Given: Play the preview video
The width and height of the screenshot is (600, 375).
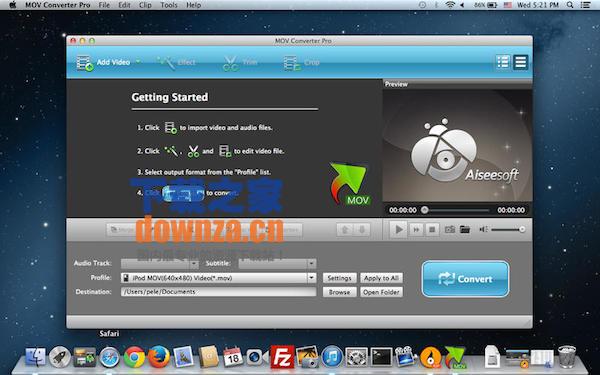Looking at the screenshot, I should pyautogui.click(x=398, y=229).
